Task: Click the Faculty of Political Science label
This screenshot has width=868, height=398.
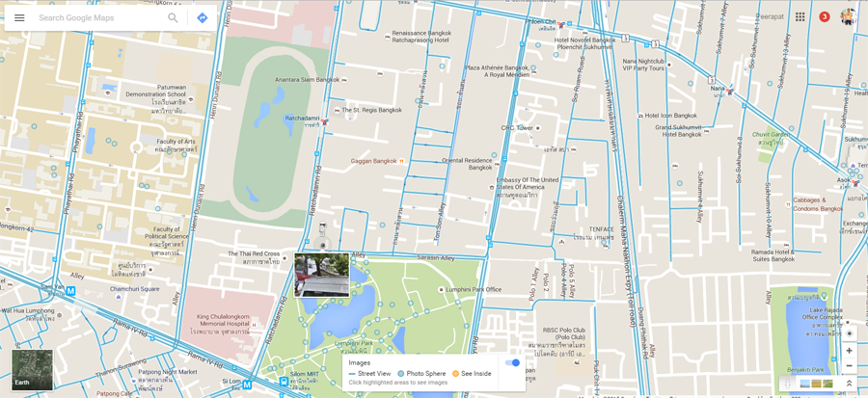Action: coord(167,232)
